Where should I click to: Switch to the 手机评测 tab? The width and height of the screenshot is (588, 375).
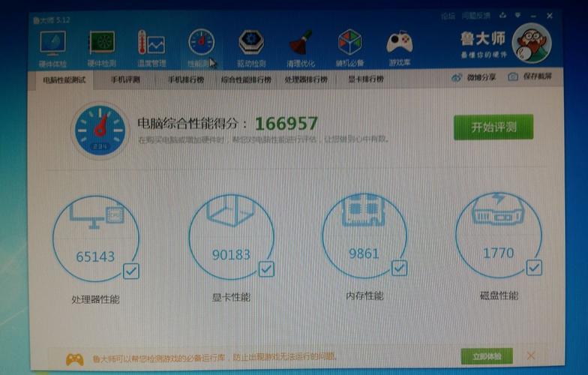125,79
